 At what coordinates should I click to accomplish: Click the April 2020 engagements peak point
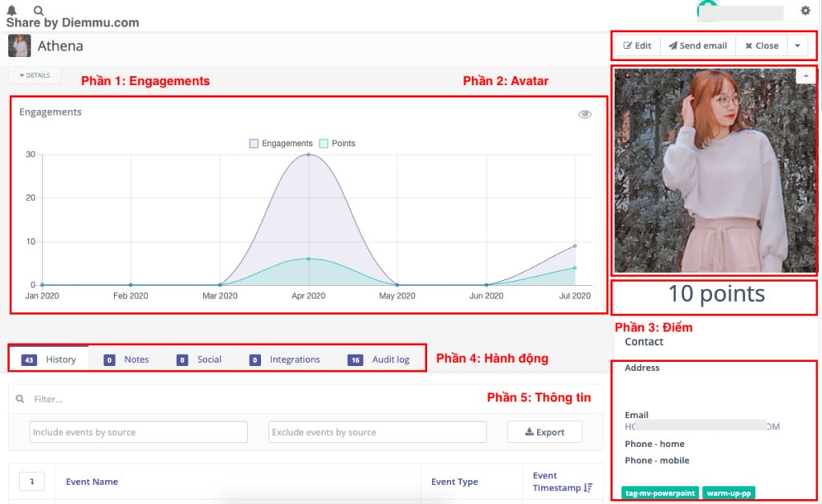[308, 155]
